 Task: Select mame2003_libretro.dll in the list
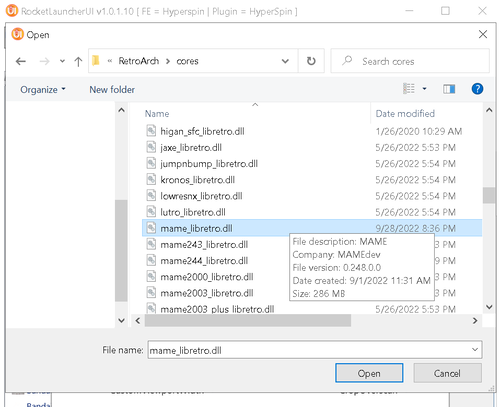(207, 293)
